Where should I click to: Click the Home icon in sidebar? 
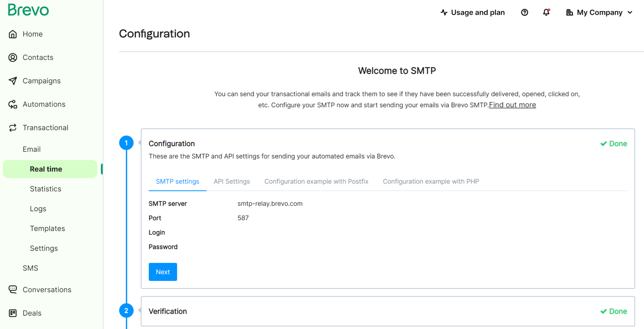(13, 34)
